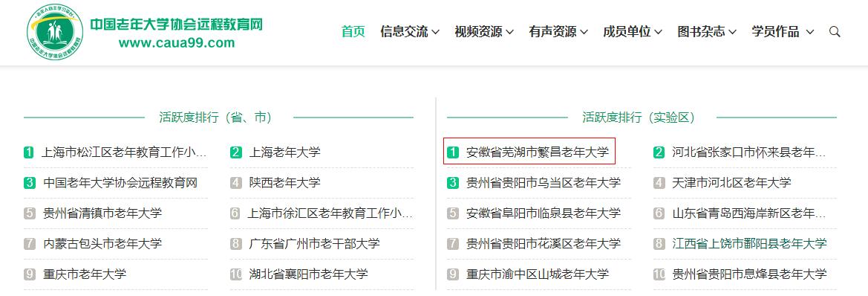This screenshot has width=868, height=296.
Task: Open the 江西省上饶市鄱阳县老年大学 link
Action: tap(749, 243)
